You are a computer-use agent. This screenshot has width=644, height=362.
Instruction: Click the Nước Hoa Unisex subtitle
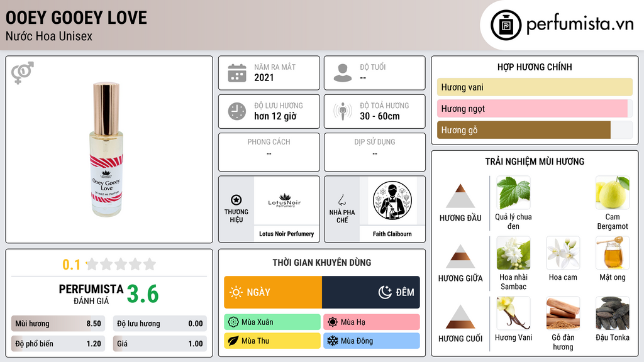tap(49, 36)
